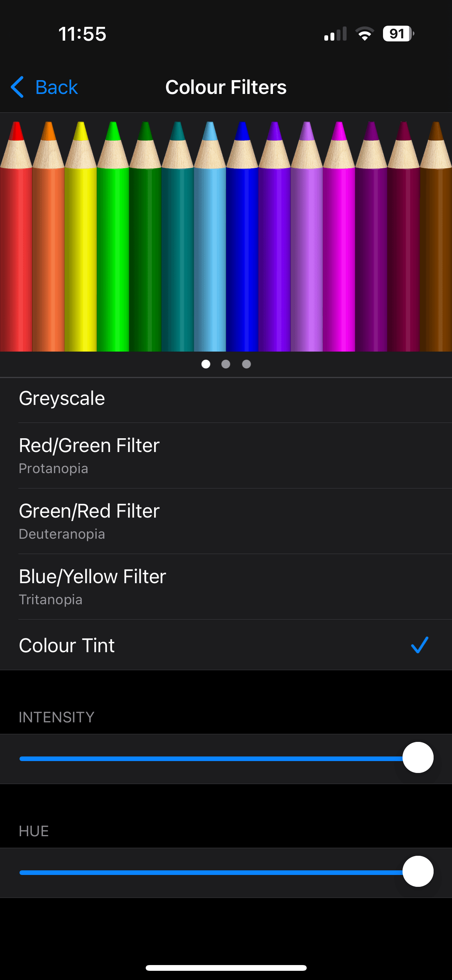This screenshot has height=980, width=452.
Task: Tap the third page indicator dot
Action: click(x=247, y=364)
